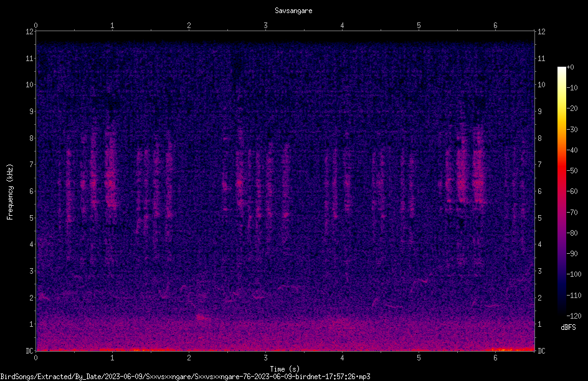Click the "3" tick label on the bottom time axis
The image size is (588, 381).
pos(265,358)
